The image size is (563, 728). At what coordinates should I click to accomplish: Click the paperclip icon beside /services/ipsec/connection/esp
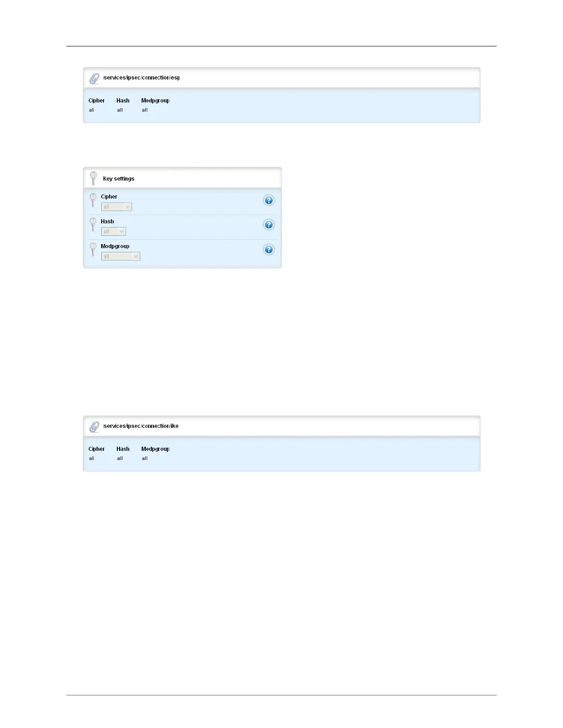pyautogui.click(x=94, y=79)
